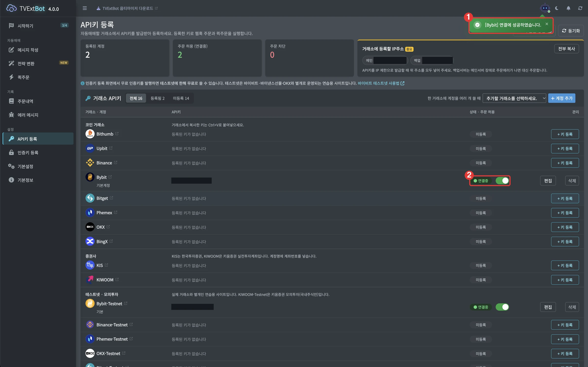The image size is (588, 367).
Task: Open Phemex external link icon
Action: (116, 212)
